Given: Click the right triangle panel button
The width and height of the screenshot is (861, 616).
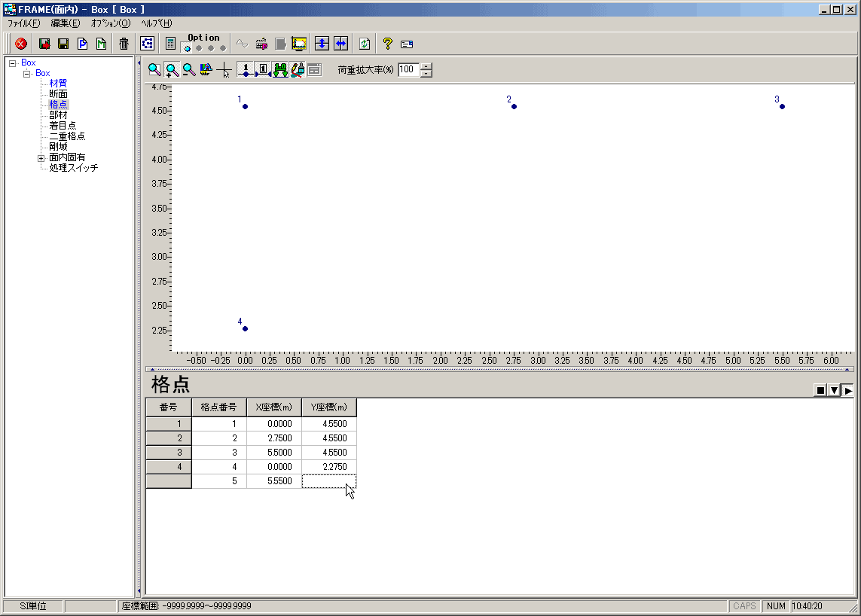Looking at the screenshot, I should (x=848, y=390).
